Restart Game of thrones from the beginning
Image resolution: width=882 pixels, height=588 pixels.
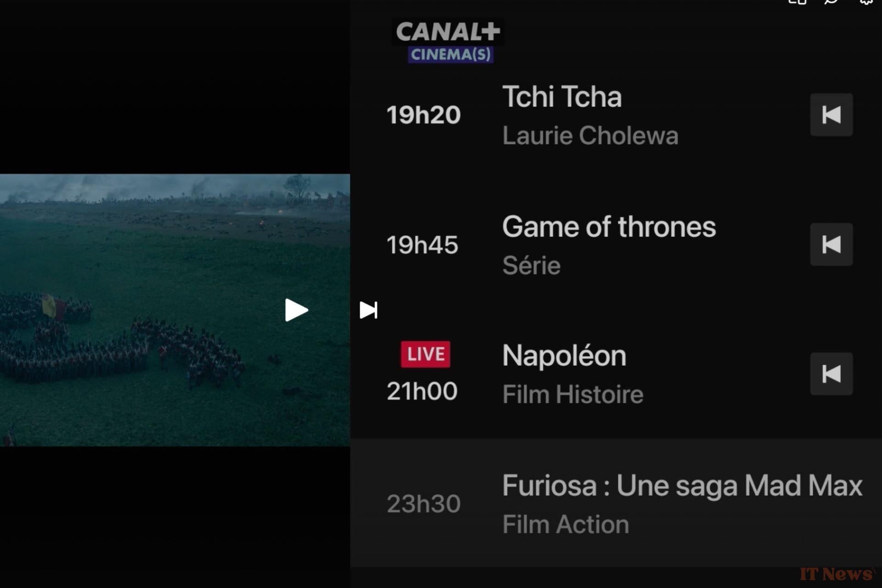[831, 244]
